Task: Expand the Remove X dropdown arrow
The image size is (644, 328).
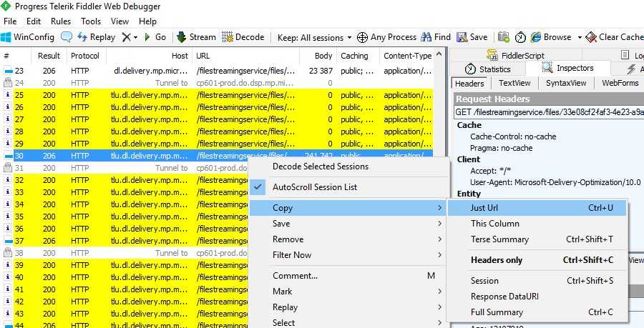Action: coord(135,37)
